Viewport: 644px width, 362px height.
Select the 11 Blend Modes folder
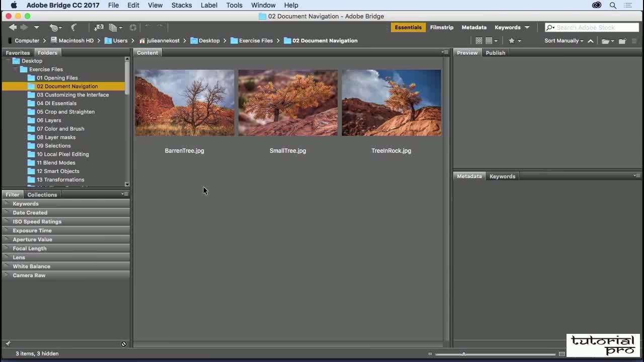56,163
